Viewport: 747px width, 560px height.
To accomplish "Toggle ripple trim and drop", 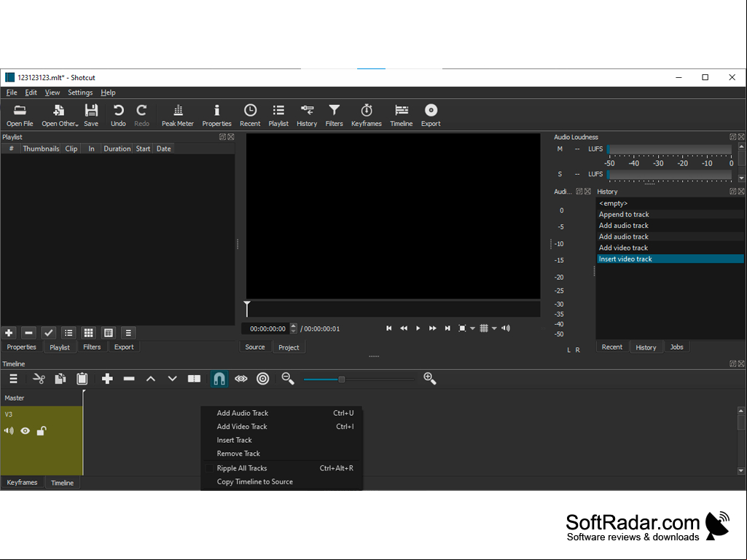I will click(x=263, y=379).
